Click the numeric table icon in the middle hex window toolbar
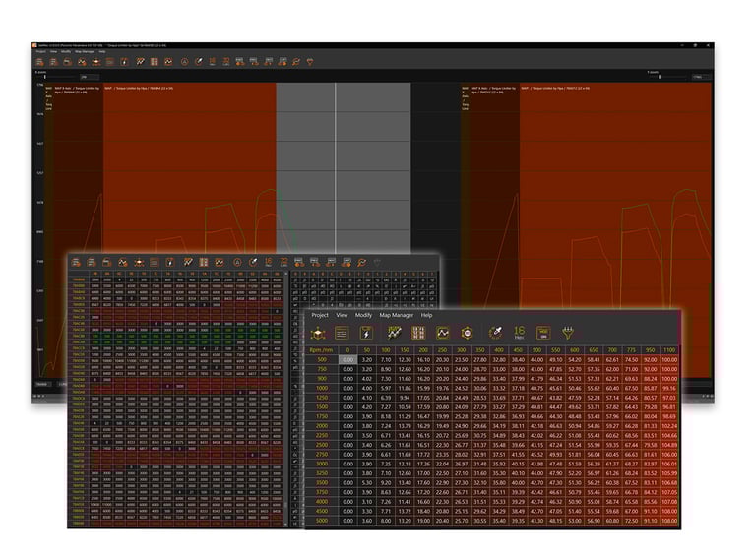Image resolution: width=756 pixels, height=558 pixels. click(204, 262)
